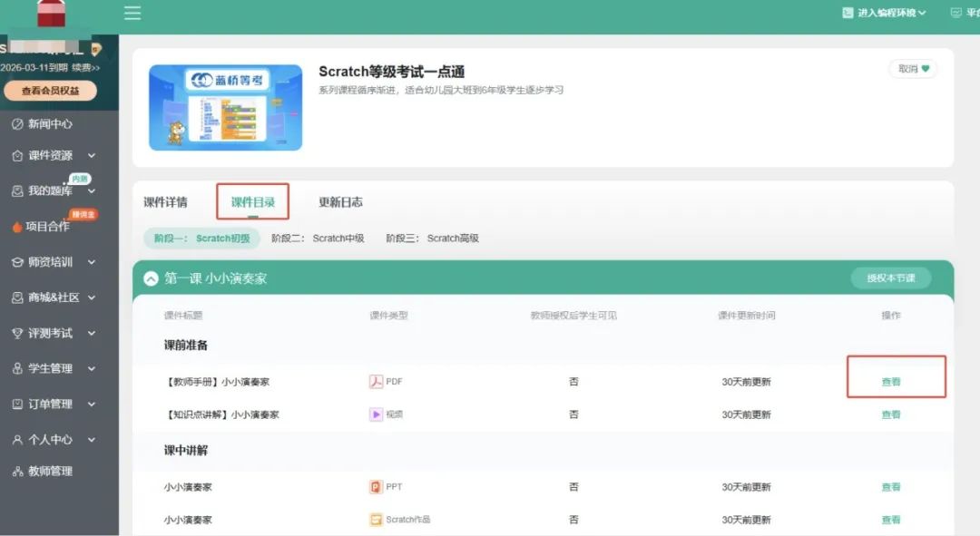Click the 操作 column header
Viewport: 980px width, 536px height.
891,316
